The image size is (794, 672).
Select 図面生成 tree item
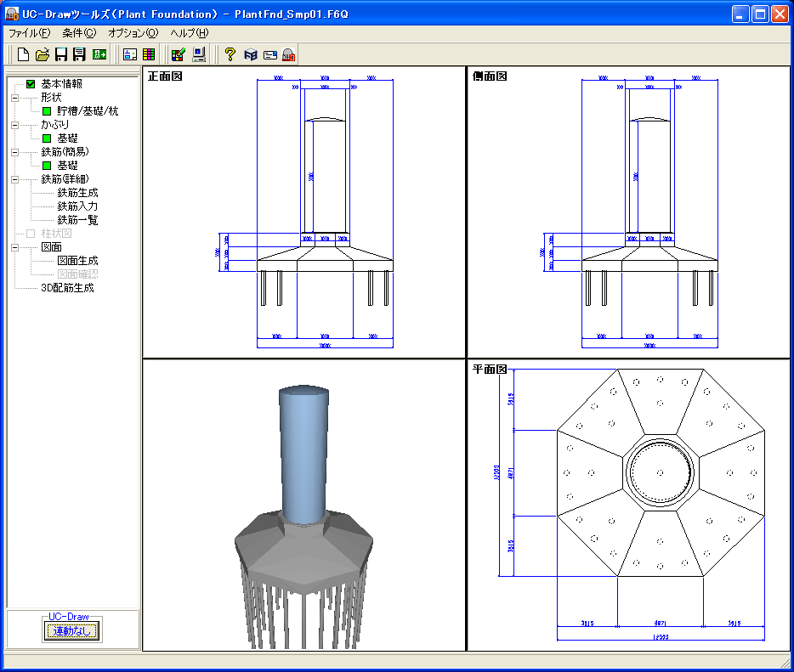click(77, 261)
